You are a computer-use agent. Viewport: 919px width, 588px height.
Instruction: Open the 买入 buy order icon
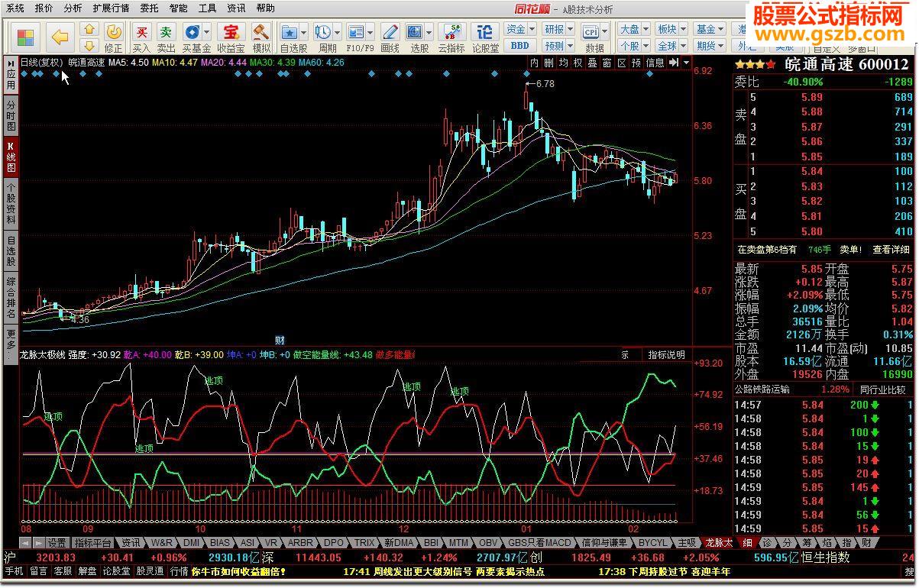tap(141, 32)
